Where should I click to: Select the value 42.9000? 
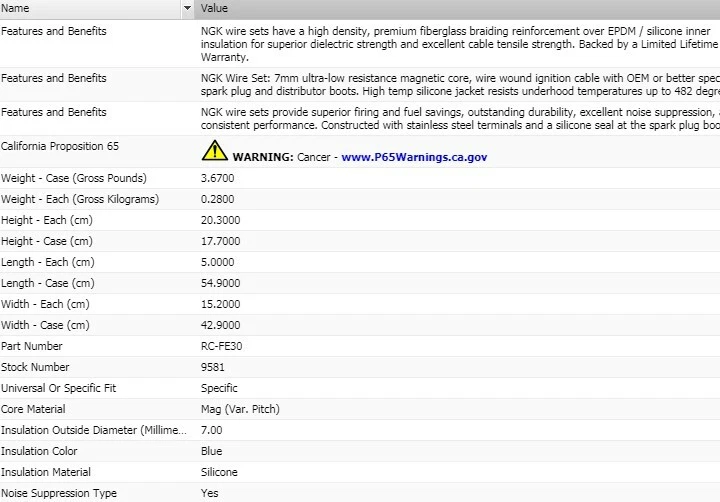point(220,325)
